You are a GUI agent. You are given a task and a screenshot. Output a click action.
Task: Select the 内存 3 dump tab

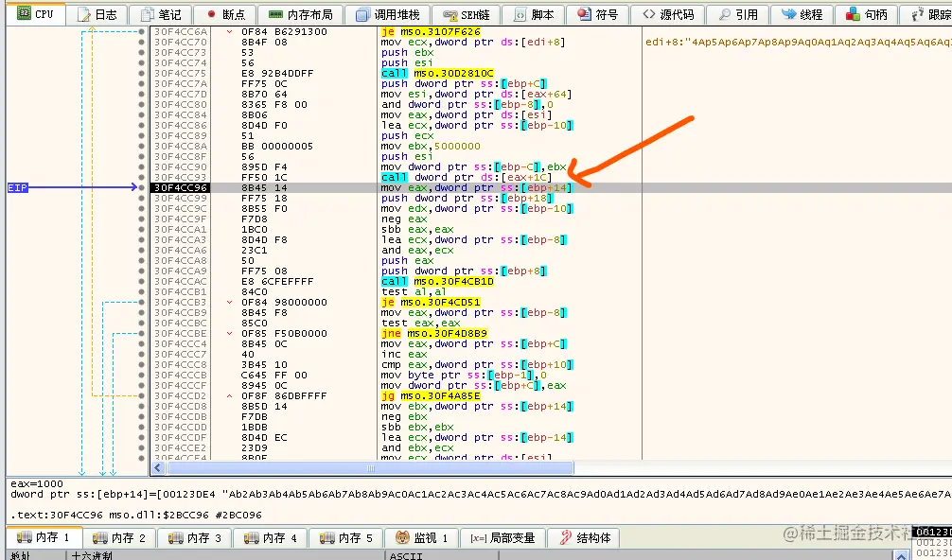(x=195, y=537)
